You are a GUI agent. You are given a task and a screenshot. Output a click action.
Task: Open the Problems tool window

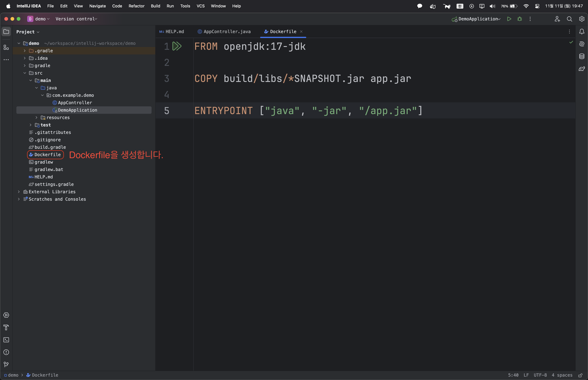(6, 352)
